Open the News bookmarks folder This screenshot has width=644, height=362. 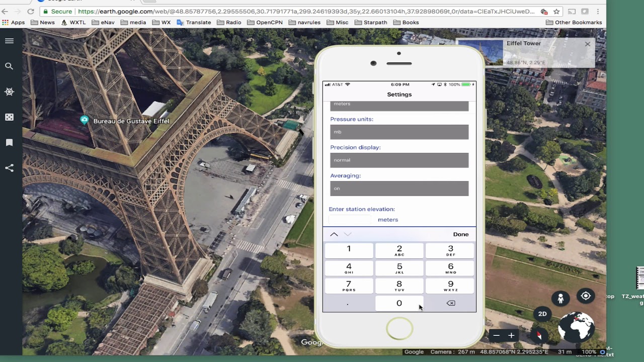[x=43, y=22]
